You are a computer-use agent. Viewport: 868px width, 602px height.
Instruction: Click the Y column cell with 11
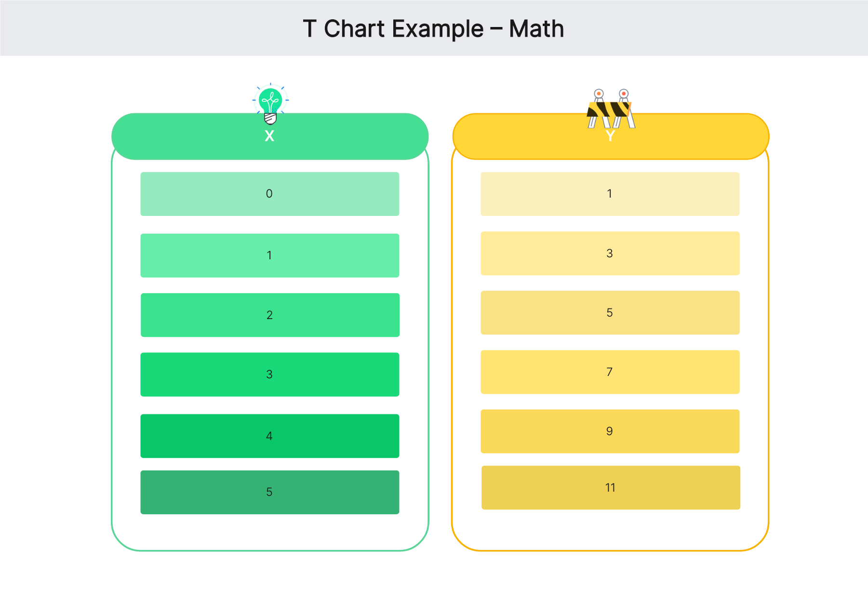(610, 487)
